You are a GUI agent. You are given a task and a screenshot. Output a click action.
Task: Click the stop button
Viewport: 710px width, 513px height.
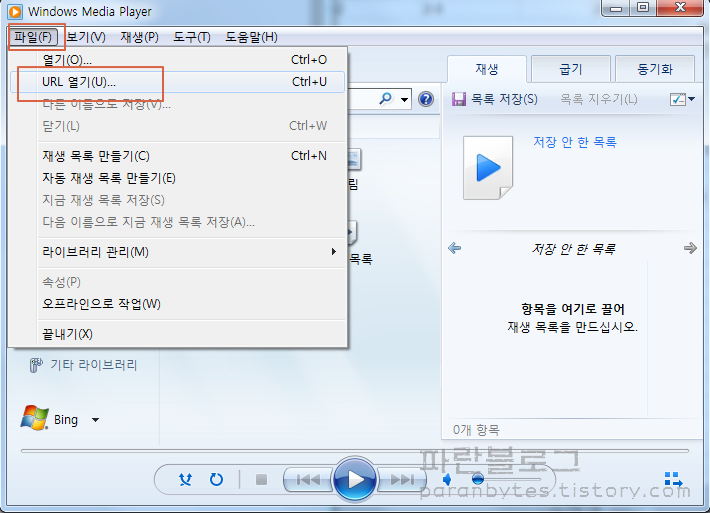pos(261,479)
